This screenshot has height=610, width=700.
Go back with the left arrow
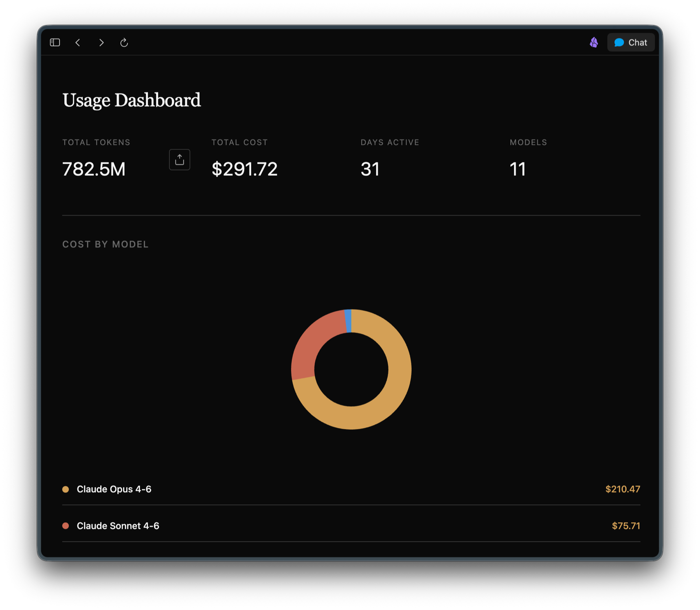click(x=78, y=43)
